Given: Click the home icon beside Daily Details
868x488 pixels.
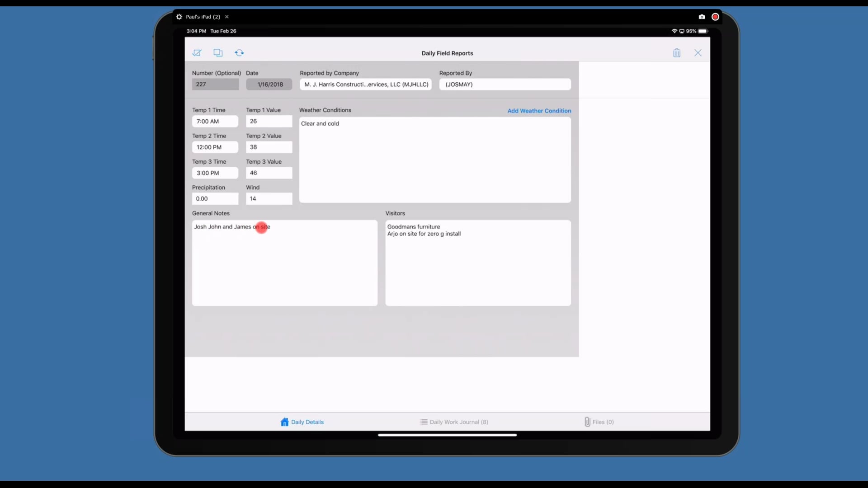Looking at the screenshot, I should tap(284, 422).
